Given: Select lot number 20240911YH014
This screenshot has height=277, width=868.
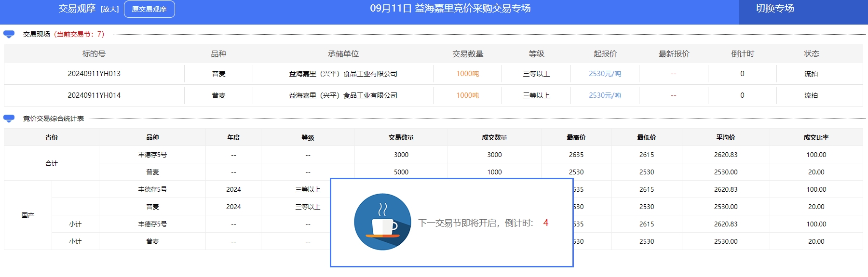Looking at the screenshot, I should [x=94, y=95].
